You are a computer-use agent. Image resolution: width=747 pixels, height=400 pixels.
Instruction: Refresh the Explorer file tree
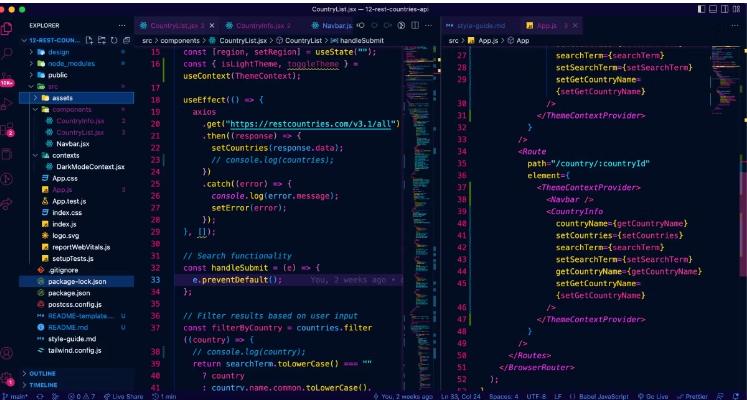coord(114,40)
